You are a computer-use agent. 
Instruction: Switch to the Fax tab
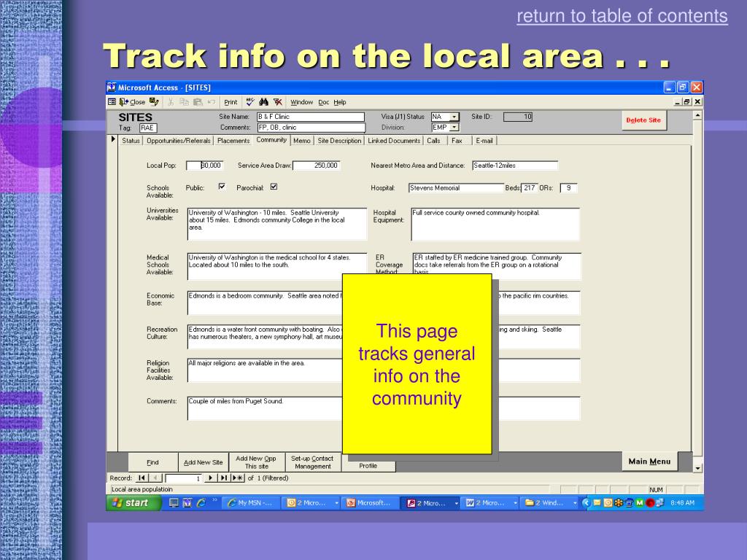point(457,141)
